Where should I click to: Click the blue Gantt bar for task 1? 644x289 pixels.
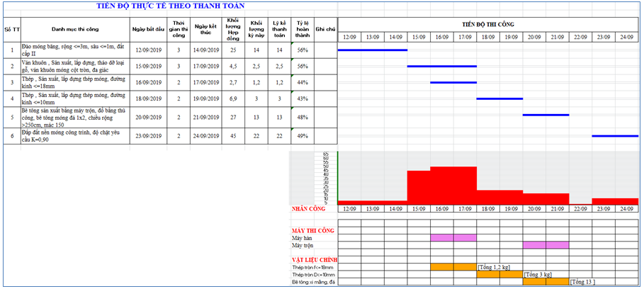tap(373, 50)
